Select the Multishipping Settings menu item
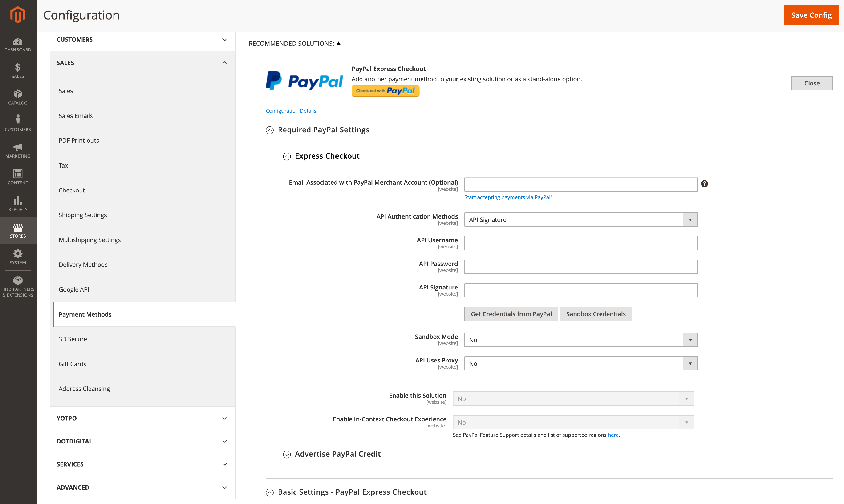The height and width of the screenshot is (504, 844). click(x=90, y=240)
